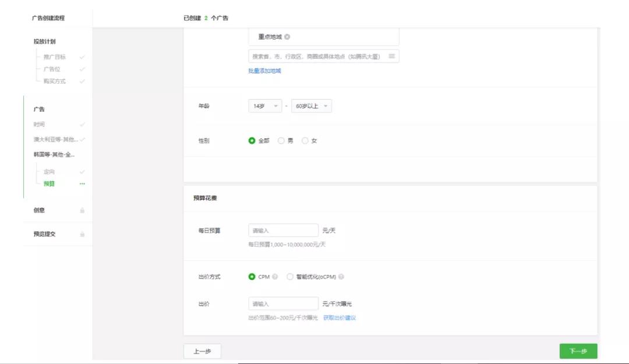Image resolution: width=629 pixels, height=364 pixels.
Task: Click the ••• more options beside 预算
Action: tap(82, 184)
